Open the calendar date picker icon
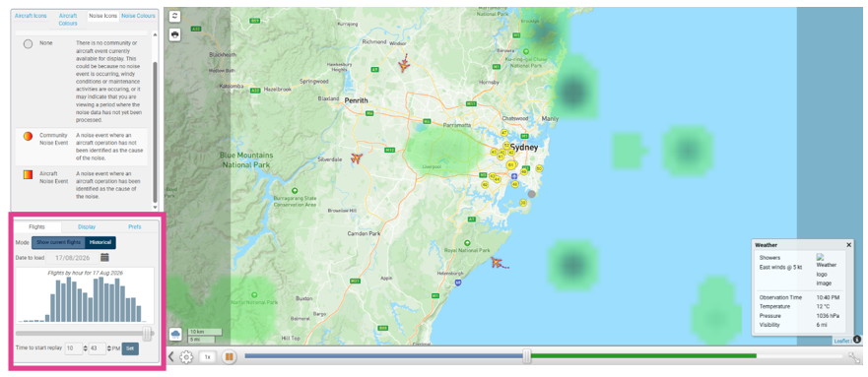Screen dimensions: 868x377 pos(104,257)
